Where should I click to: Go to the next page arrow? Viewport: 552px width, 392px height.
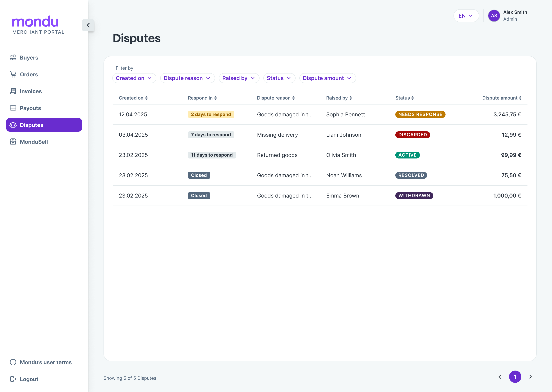coord(530,376)
